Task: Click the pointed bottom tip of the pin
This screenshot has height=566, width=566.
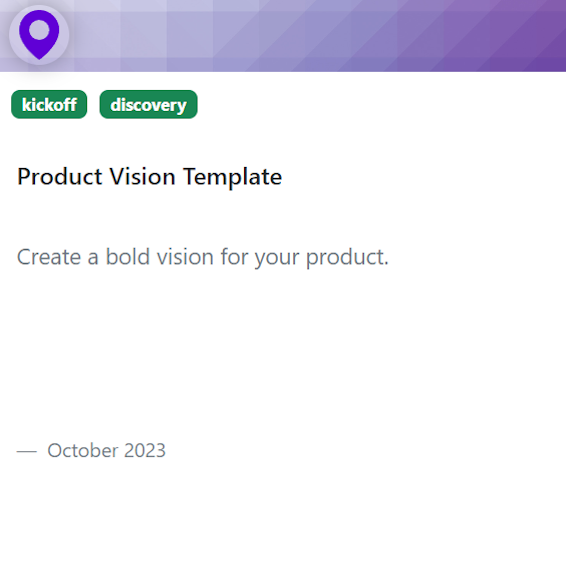Action: tap(39, 56)
